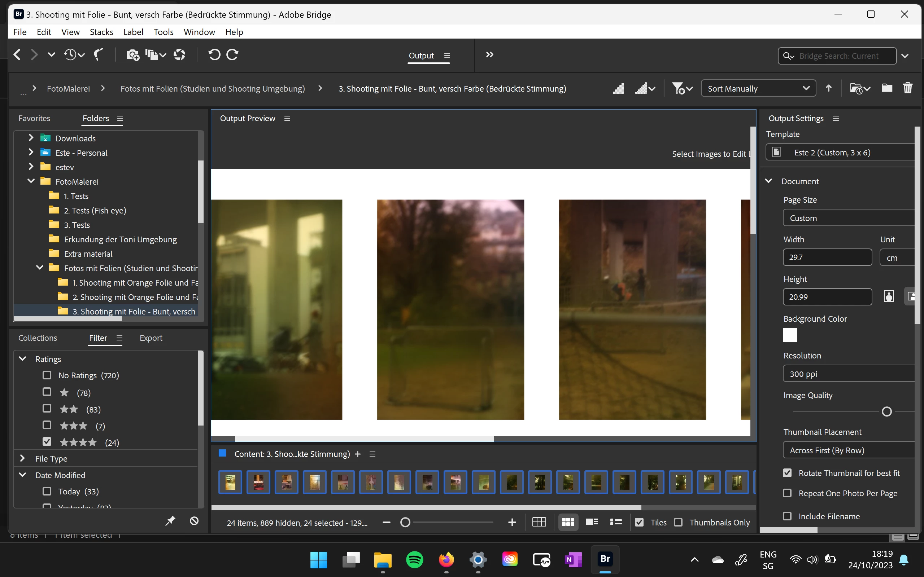Screen dimensions: 924x577
Task: Open the Sort Manually dropdown
Action: 758,89
